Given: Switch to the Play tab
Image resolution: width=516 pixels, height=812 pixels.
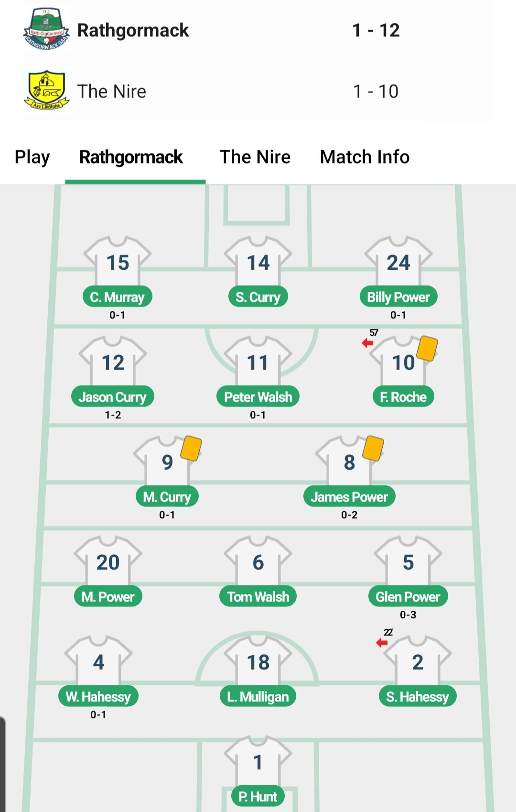Looking at the screenshot, I should pos(32,157).
